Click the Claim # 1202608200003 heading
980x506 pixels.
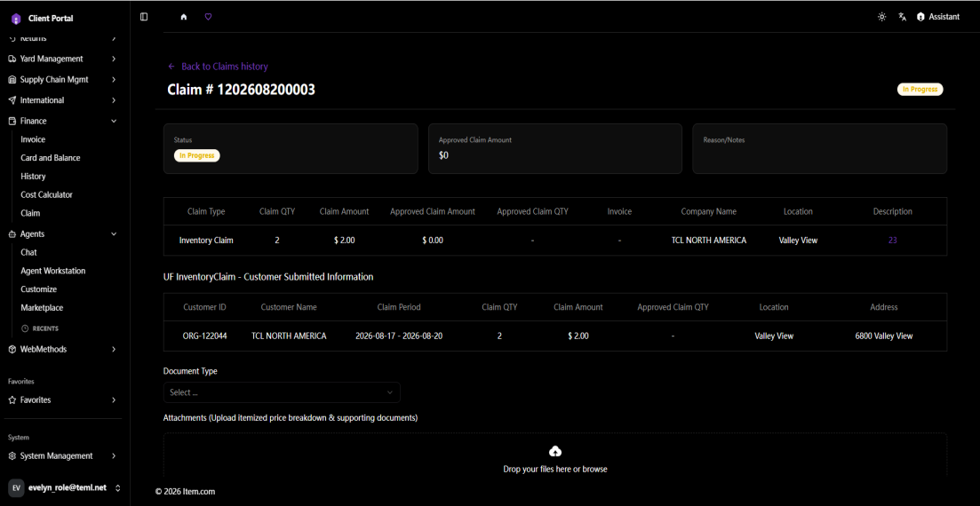pos(242,90)
